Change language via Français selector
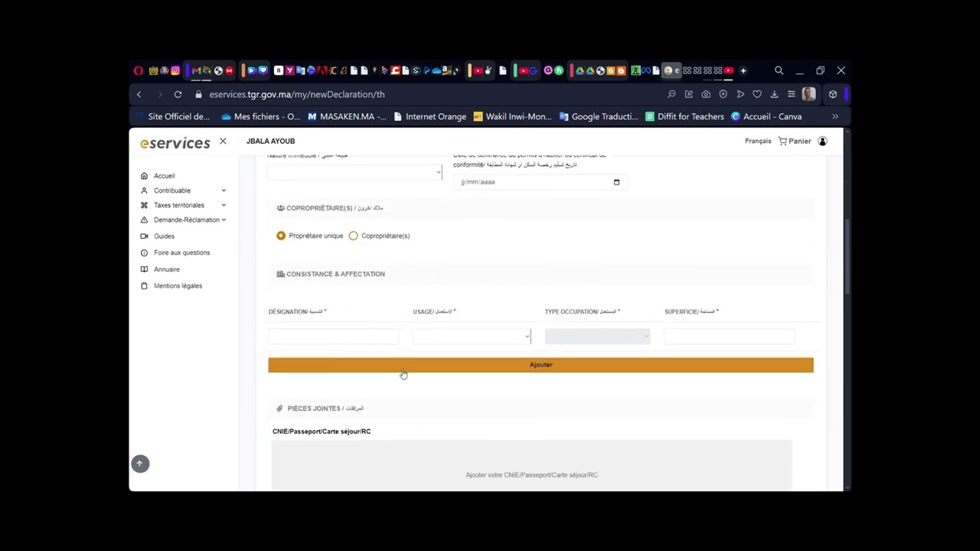This screenshot has width=980, height=551. point(758,141)
